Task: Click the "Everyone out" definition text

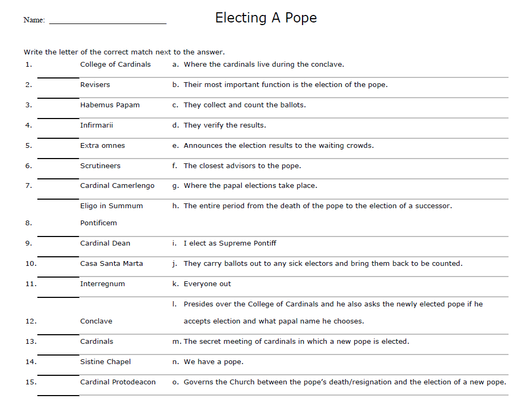Action: [x=208, y=284]
